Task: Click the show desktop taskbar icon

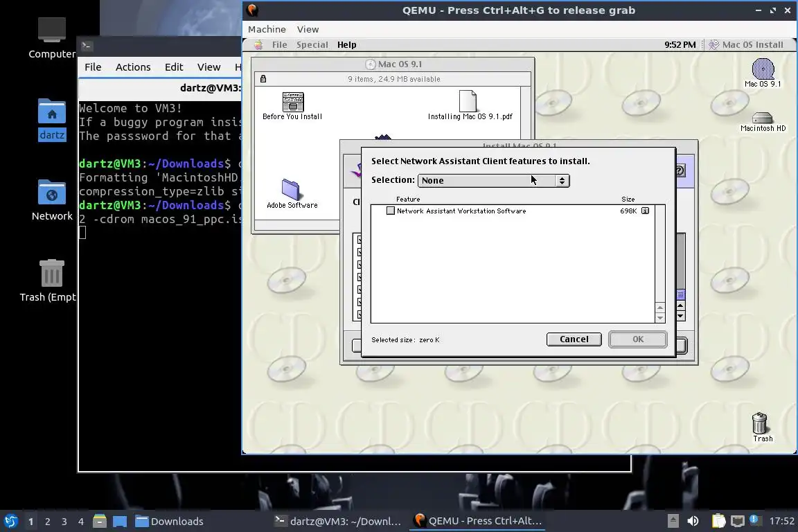Action: point(120,522)
